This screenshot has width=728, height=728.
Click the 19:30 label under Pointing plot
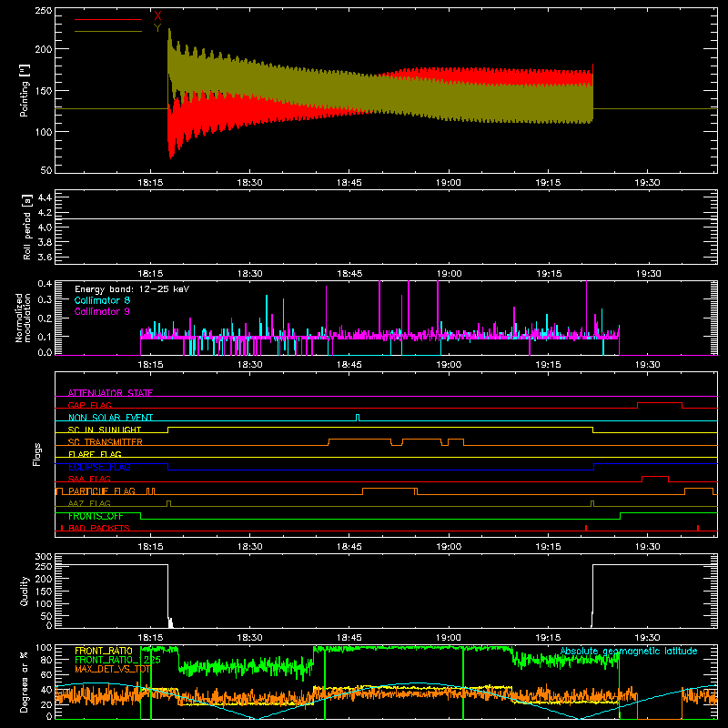647,183
